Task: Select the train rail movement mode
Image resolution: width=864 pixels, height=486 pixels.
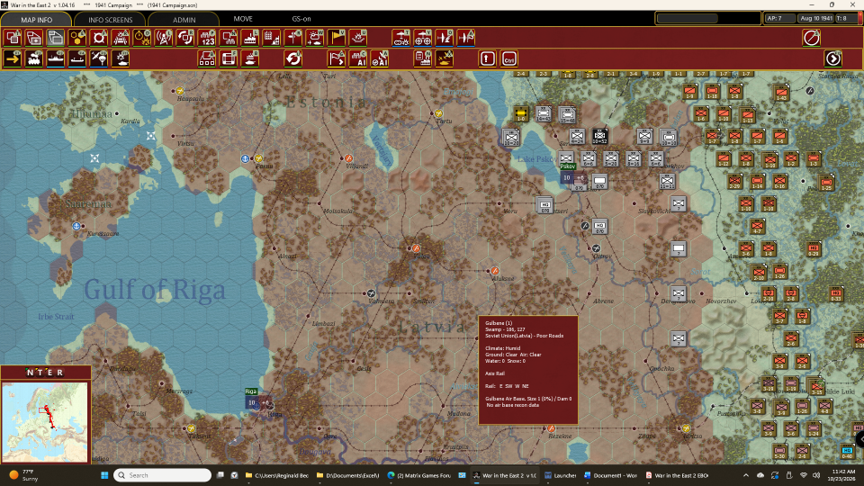Action: point(34,58)
